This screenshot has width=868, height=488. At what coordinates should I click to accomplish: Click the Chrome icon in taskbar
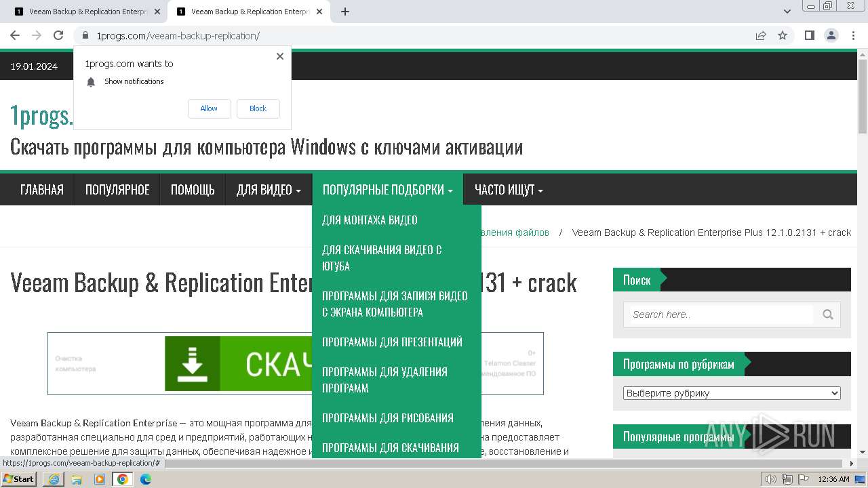pyautogui.click(x=123, y=479)
